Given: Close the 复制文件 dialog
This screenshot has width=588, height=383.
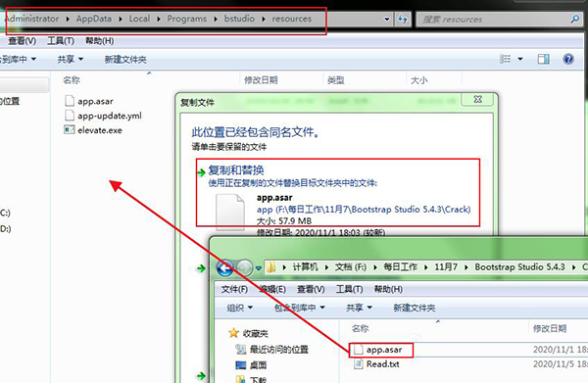Looking at the screenshot, I should tap(477, 99).
